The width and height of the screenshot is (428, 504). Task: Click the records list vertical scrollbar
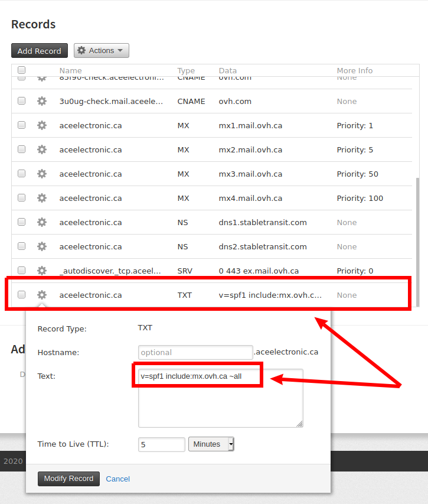click(417, 241)
